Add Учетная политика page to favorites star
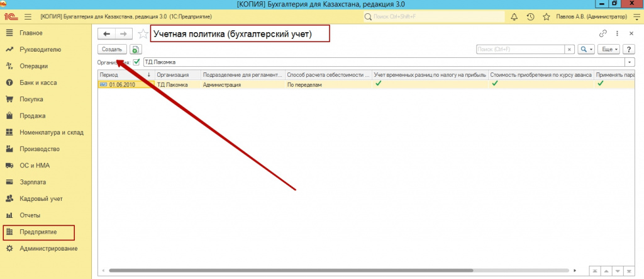 143,34
